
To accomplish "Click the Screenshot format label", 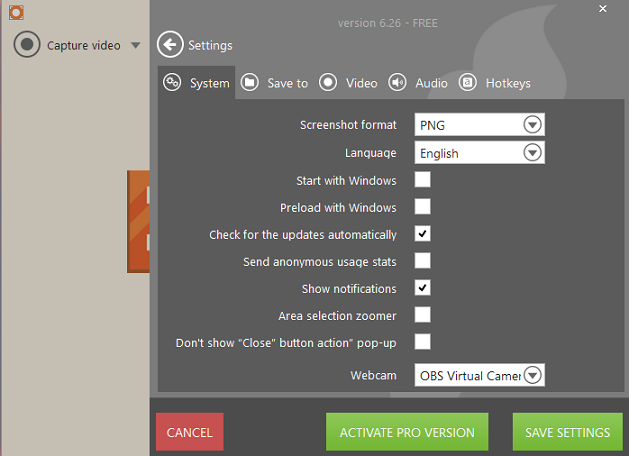I will (348, 125).
